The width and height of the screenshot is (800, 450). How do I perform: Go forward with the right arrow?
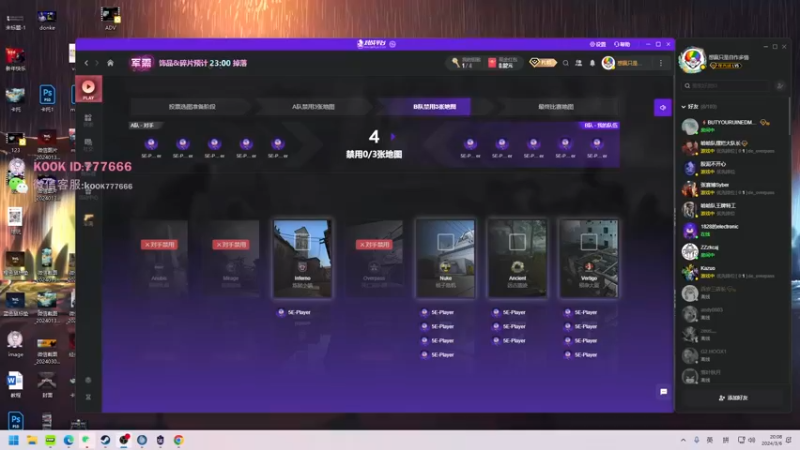point(96,63)
